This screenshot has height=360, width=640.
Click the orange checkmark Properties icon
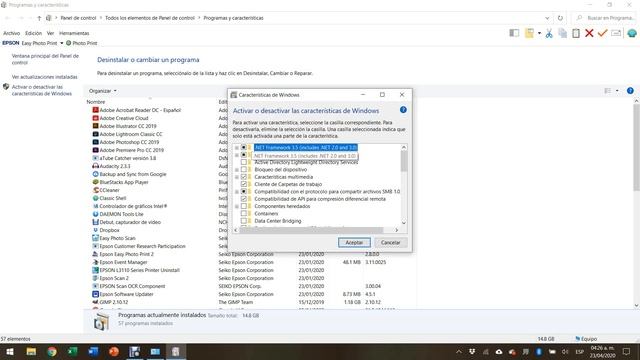pyautogui.click(x=602, y=33)
